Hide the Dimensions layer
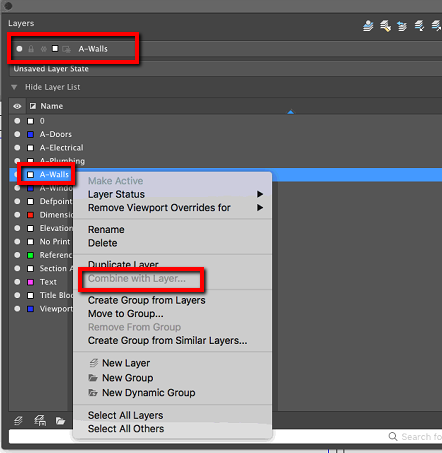Screen dimensions: 442x453 coord(17,215)
